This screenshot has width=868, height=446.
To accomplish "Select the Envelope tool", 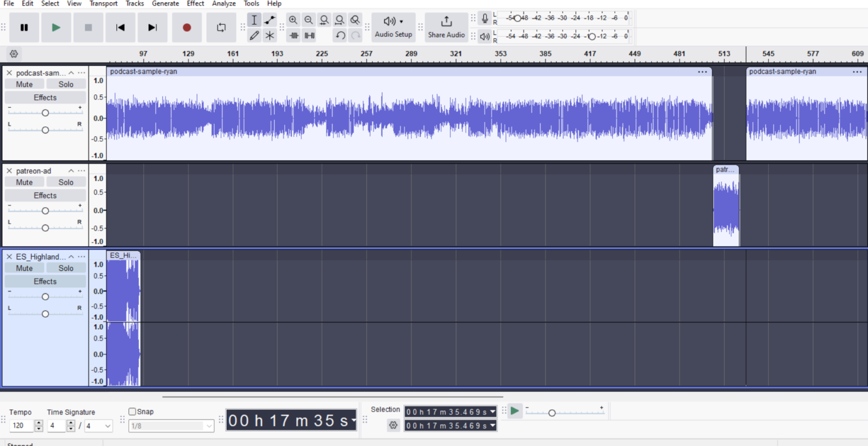I will click(x=270, y=20).
